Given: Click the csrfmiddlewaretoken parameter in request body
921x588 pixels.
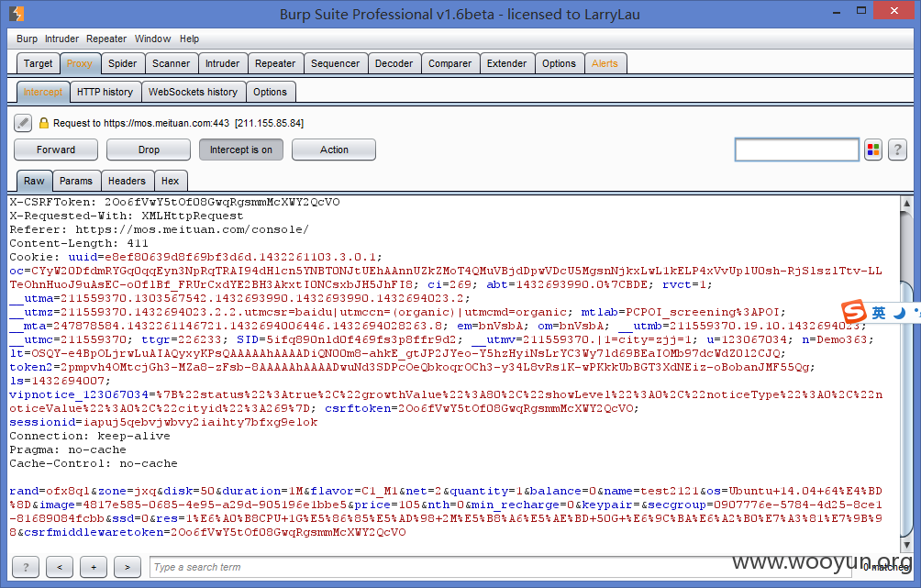Looking at the screenshot, I should tap(215, 532).
